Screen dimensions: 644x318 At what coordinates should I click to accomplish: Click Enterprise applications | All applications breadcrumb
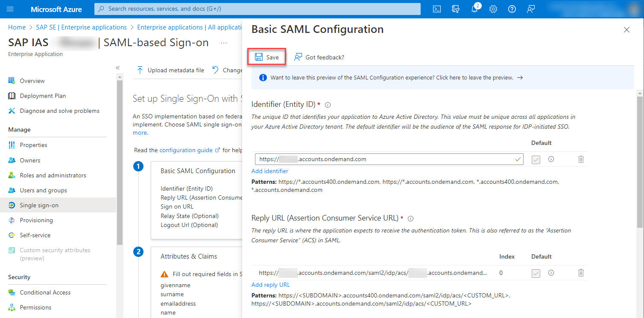pos(190,27)
